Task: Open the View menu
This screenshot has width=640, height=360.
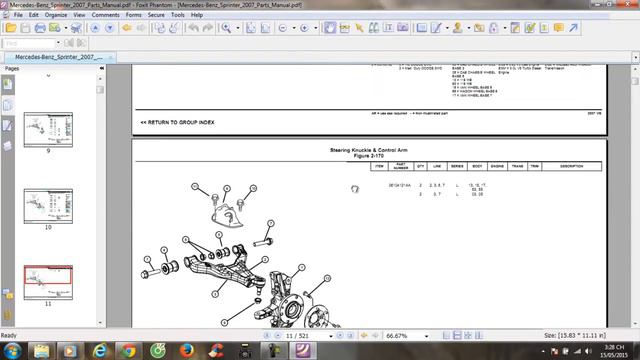Action: pos(79,15)
